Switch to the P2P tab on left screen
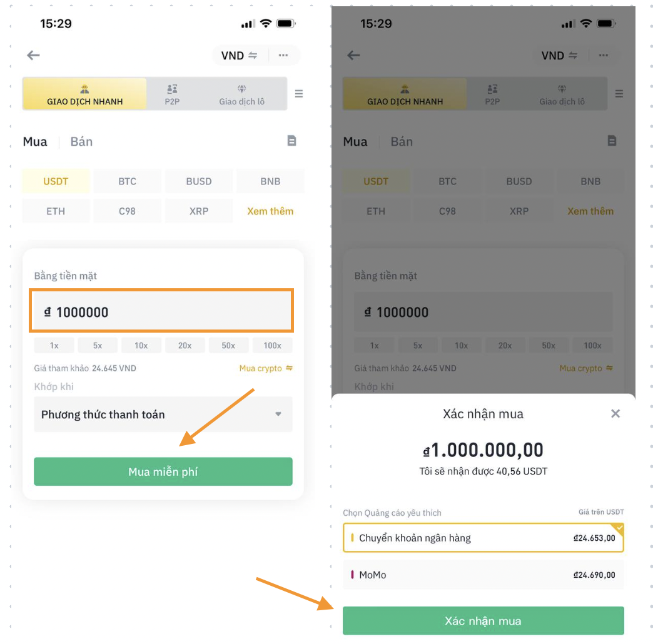Screen dimensions: 653x644 tap(172, 94)
